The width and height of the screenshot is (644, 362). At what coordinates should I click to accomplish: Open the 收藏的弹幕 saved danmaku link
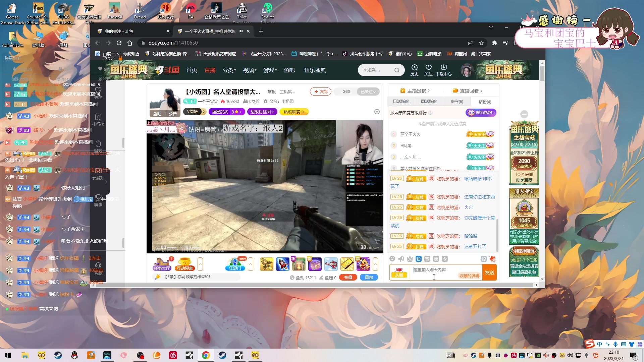[469, 276]
